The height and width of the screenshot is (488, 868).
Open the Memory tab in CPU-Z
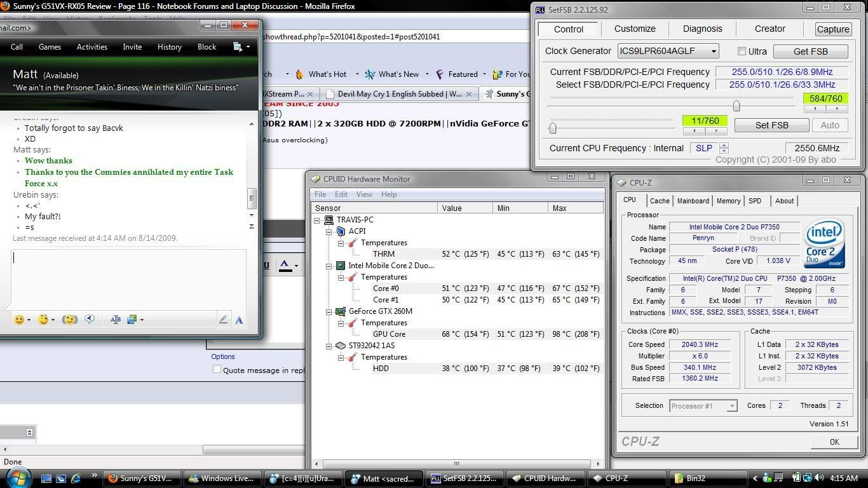tap(728, 201)
